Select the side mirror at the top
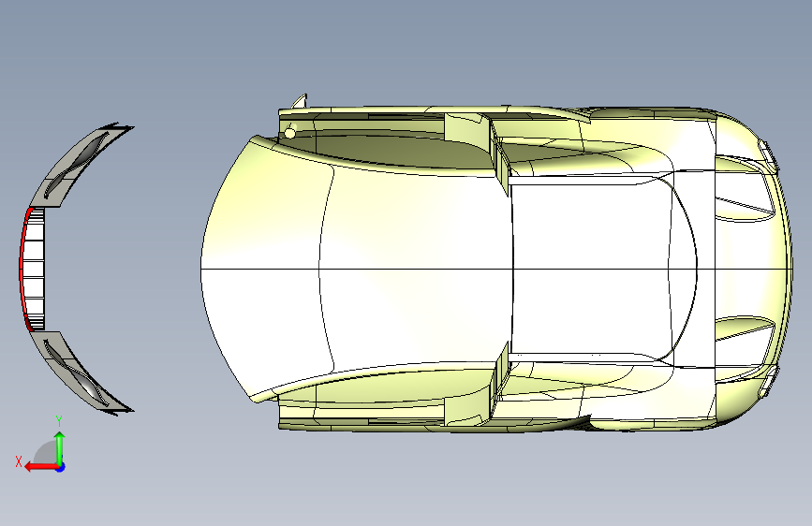812x526 pixels. tap(300, 101)
